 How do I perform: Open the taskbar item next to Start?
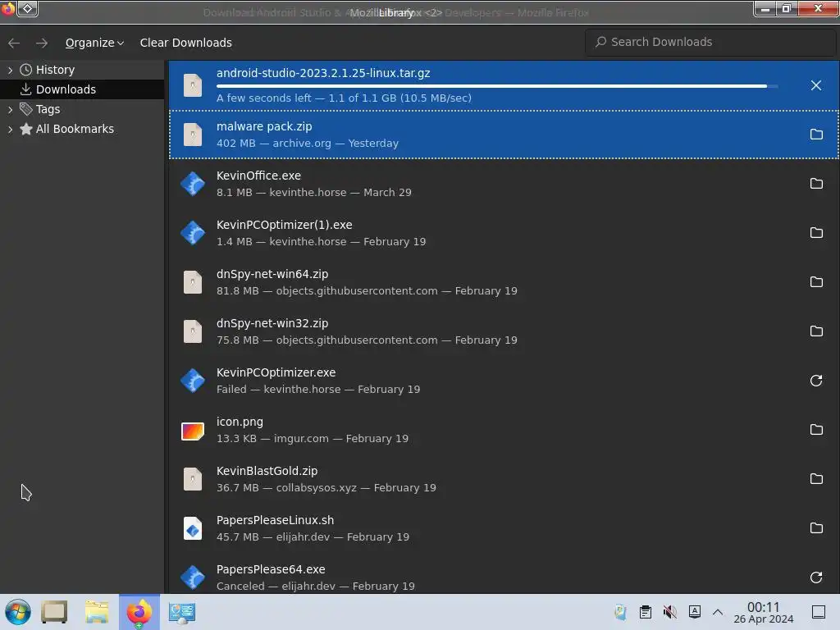point(55,612)
